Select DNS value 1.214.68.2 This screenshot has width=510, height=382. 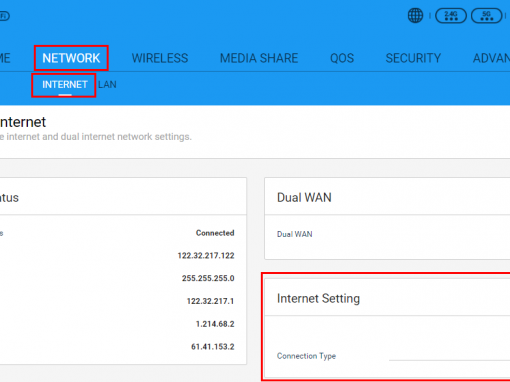[215, 324]
